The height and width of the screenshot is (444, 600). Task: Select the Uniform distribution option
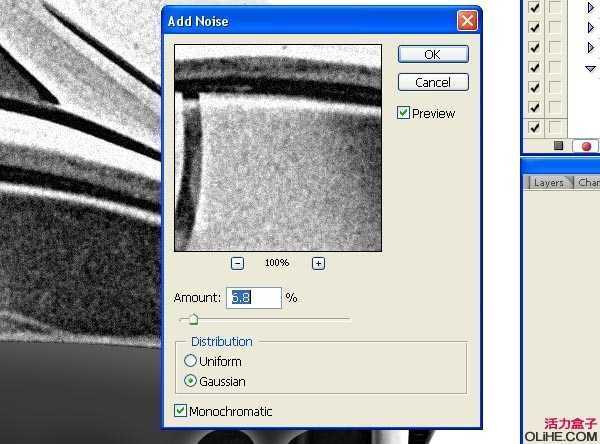point(190,361)
